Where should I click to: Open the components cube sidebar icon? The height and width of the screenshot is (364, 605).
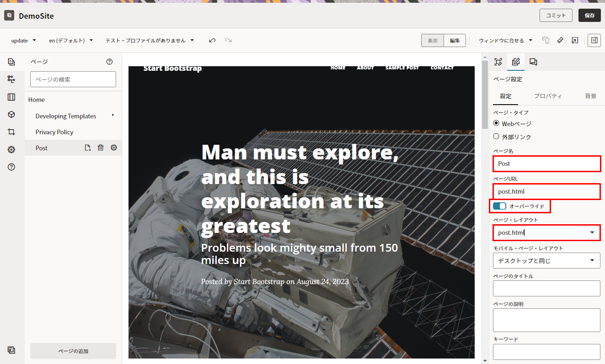click(x=11, y=115)
